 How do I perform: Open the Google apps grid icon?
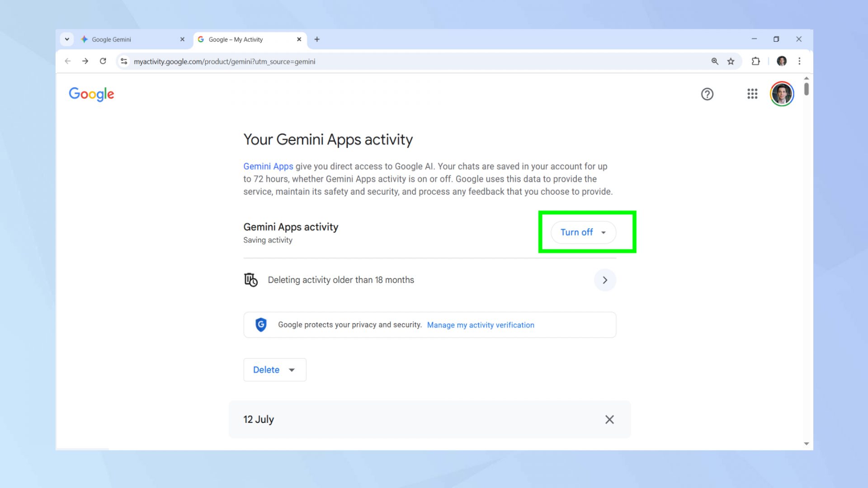[x=752, y=94]
